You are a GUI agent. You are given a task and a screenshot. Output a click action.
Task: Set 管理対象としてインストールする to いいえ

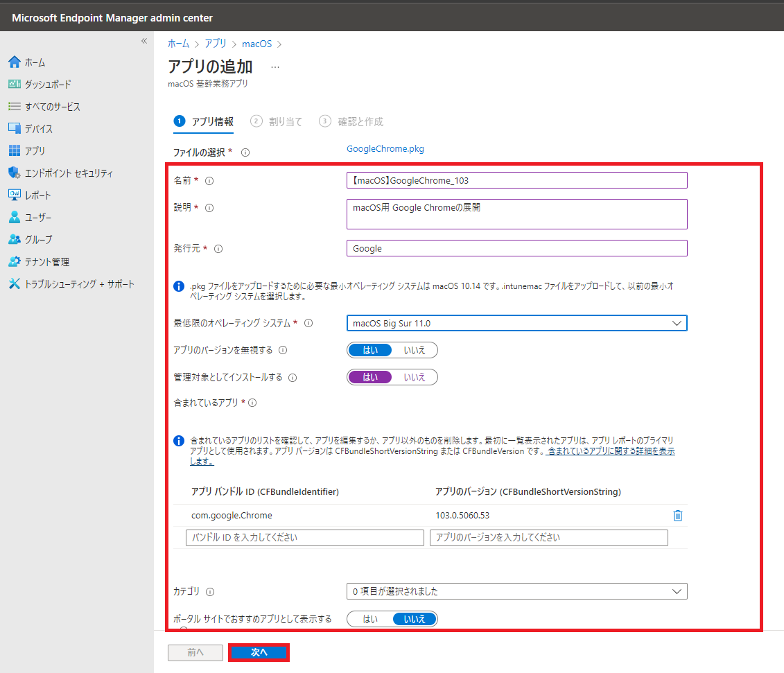[414, 377]
